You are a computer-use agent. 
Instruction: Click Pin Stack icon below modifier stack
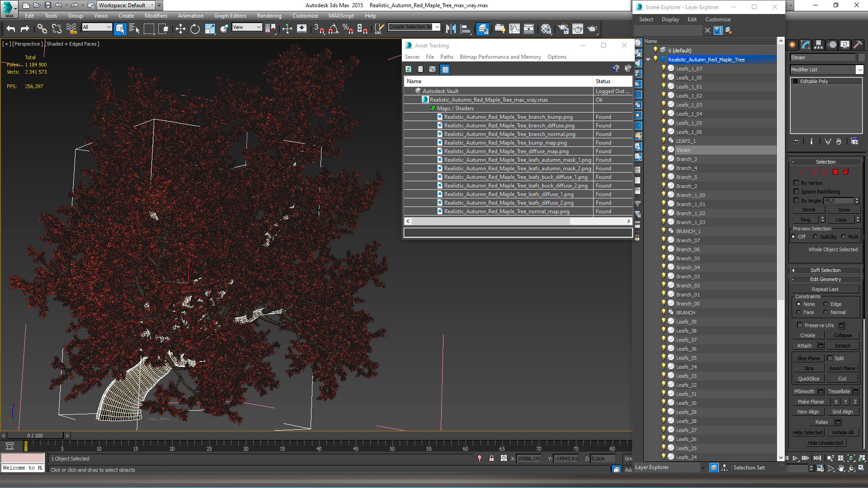[x=796, y=141]
